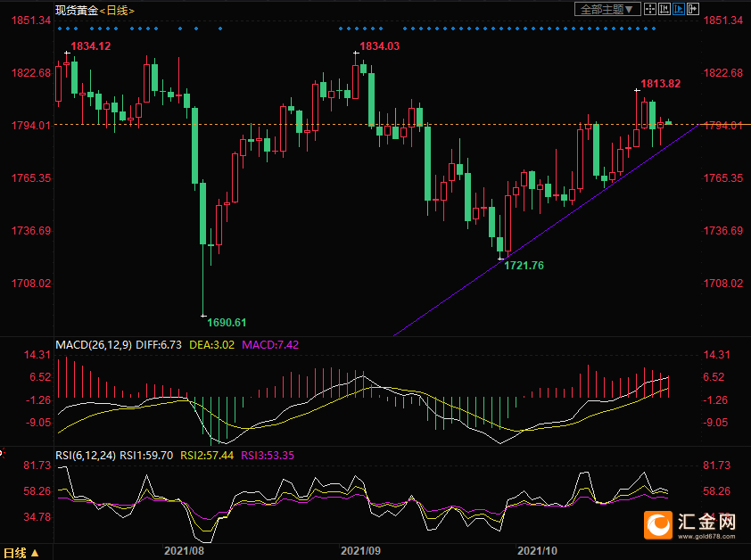751x560 pixels.
Task: Click the 2021/10 date label
Action: point(537,551)
